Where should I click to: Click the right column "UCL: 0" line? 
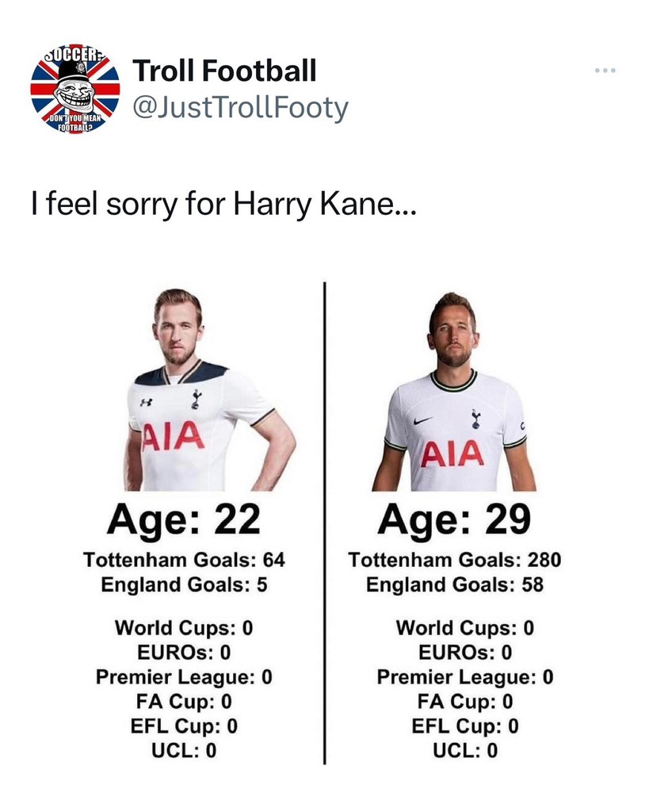coord(465,750)
